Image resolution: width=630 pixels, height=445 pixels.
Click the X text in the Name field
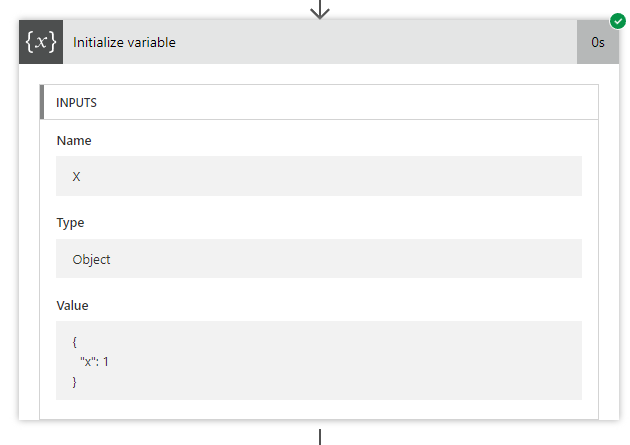pos(77,176)
